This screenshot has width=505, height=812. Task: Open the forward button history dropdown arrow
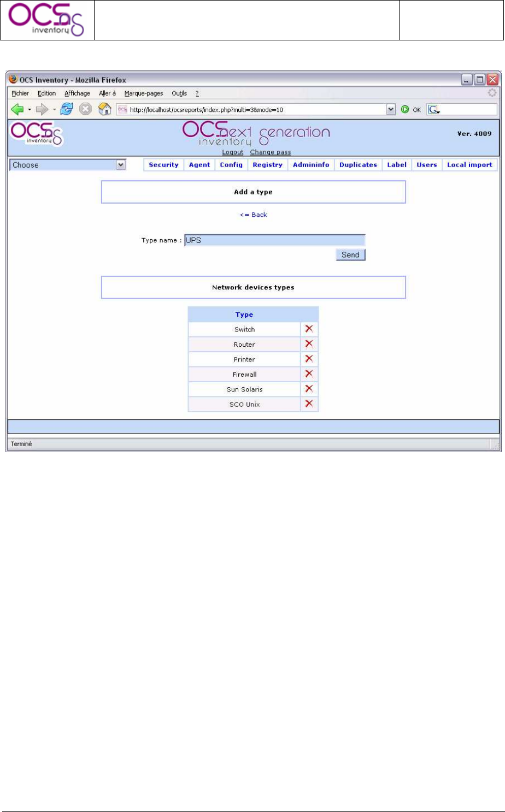[55, 110]
